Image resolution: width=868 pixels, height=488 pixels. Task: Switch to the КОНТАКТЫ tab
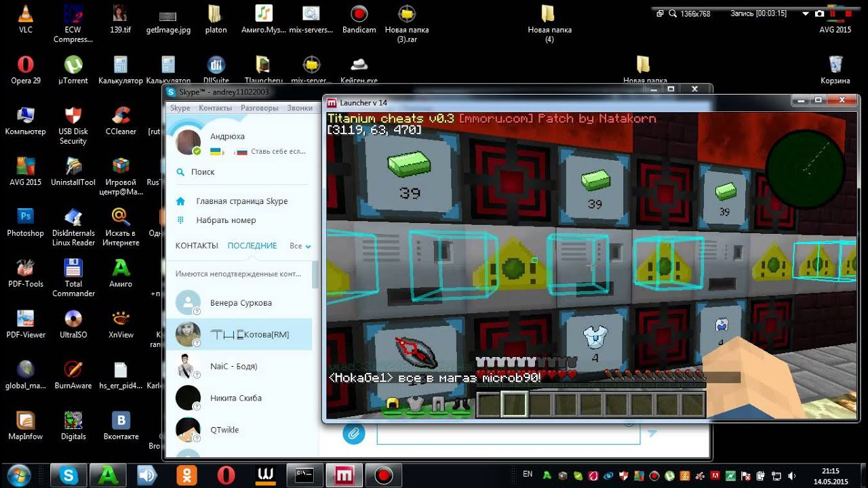click(197, 245)
